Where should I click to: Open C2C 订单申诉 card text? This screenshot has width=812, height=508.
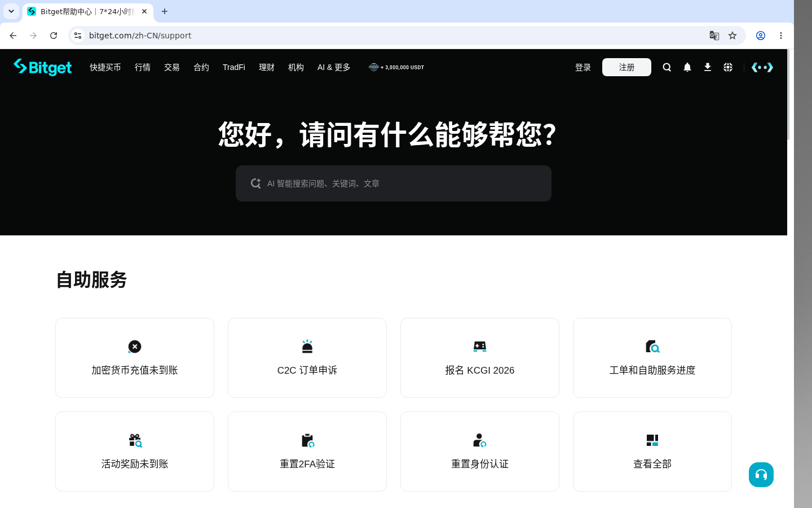coord(307,370)
